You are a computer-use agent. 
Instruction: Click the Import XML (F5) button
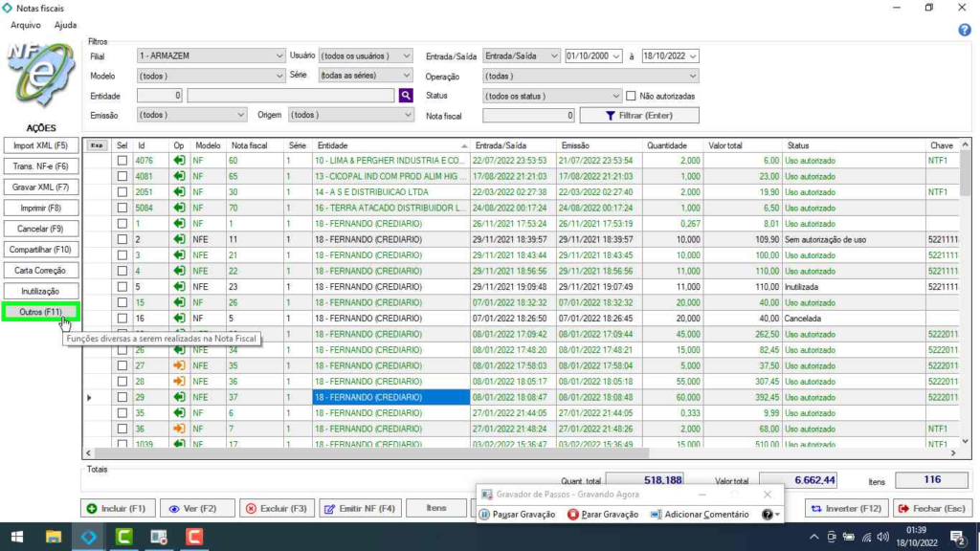[40, 145]
